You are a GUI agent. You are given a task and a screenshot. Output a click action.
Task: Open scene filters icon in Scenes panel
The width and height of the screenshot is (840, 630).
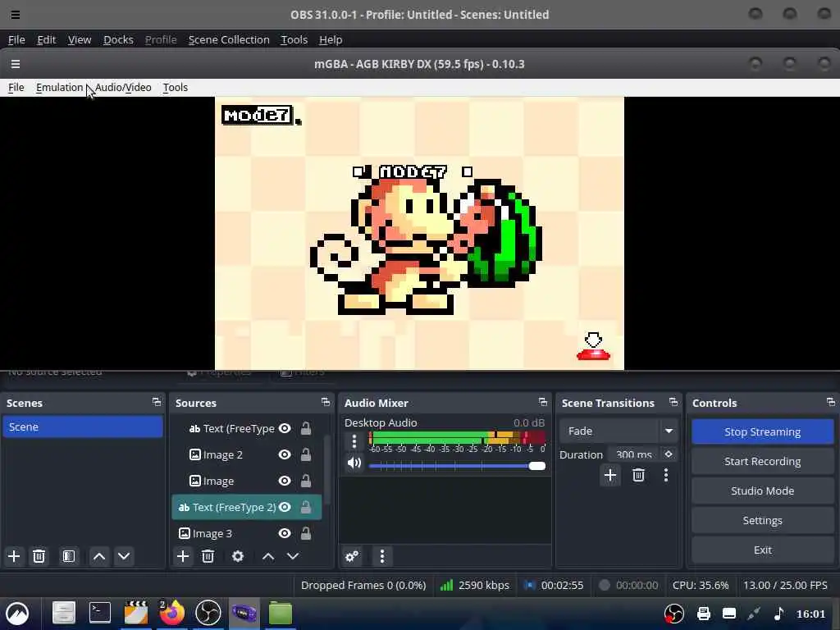69,556
